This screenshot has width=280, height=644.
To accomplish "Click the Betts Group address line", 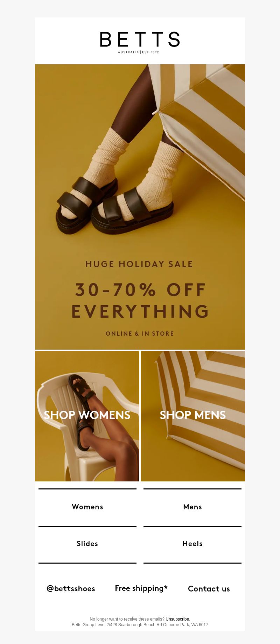I will [140, 625].
